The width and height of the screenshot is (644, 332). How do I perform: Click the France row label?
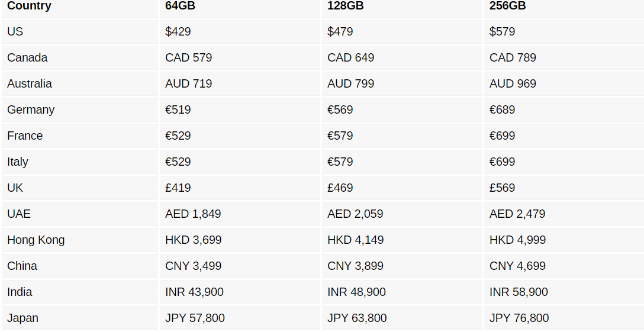pyautogui.click(x=25, y=136)
